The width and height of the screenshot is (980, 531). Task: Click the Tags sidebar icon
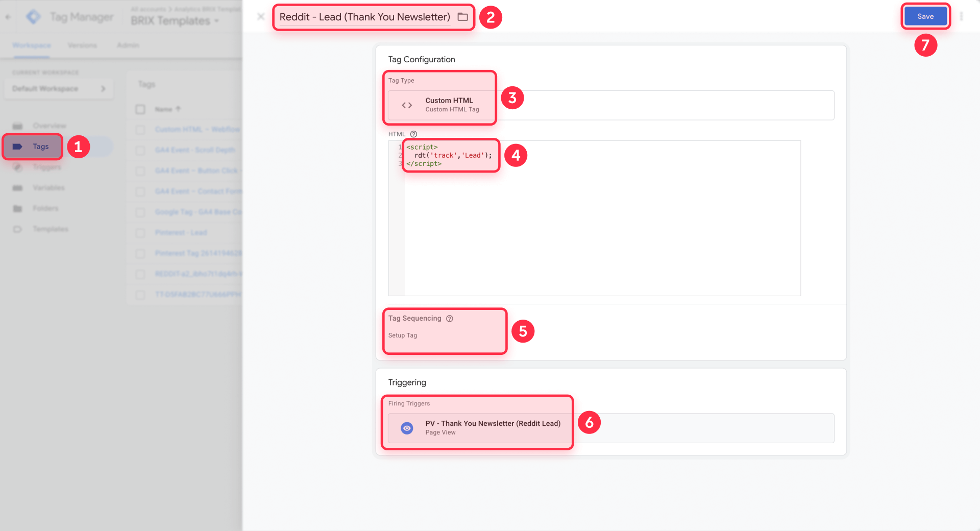[x=17, y=147]
